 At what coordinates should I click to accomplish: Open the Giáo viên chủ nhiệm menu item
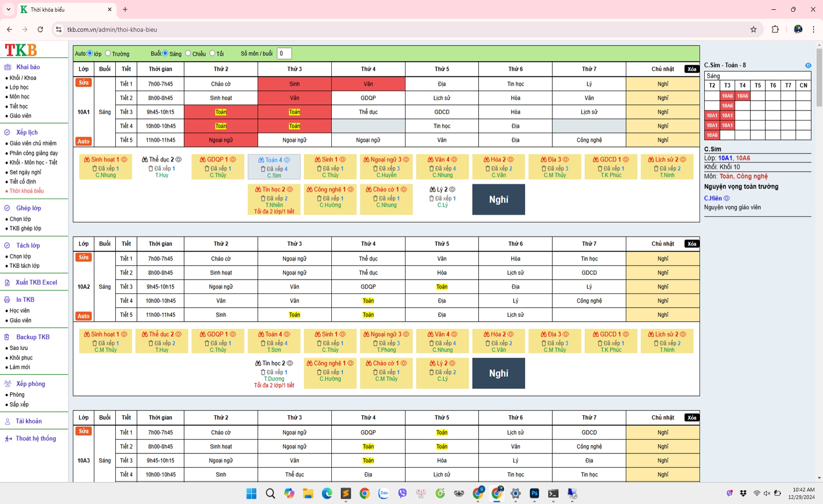pyautogui.click(x=33, y=143)
